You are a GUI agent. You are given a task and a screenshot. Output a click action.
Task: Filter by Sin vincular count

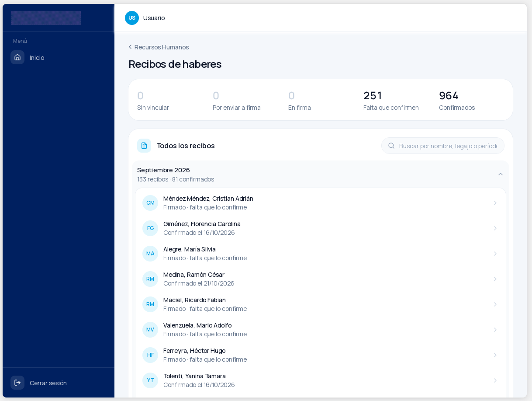153,100
